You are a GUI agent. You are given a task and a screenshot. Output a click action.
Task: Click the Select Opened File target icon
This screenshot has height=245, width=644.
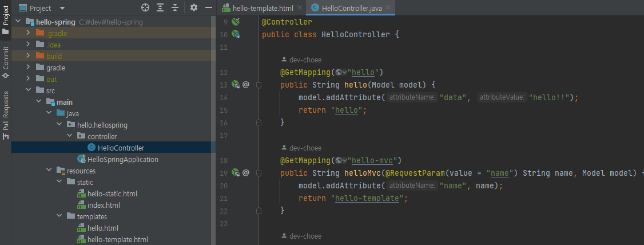[x=145, y=8]
